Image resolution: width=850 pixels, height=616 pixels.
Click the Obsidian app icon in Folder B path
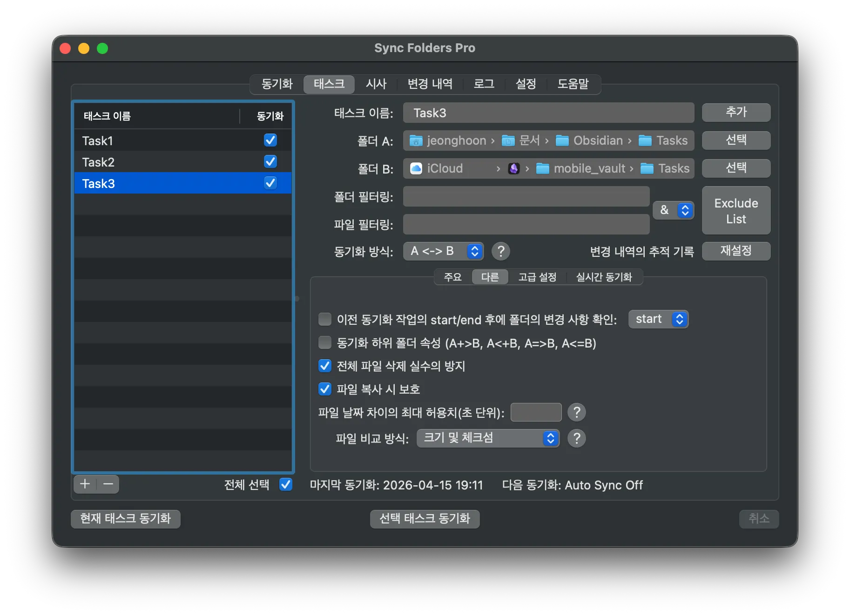[513, 168]
